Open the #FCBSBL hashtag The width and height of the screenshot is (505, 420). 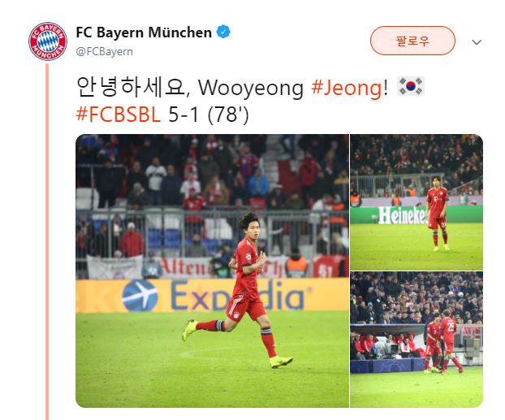point(119,114)
